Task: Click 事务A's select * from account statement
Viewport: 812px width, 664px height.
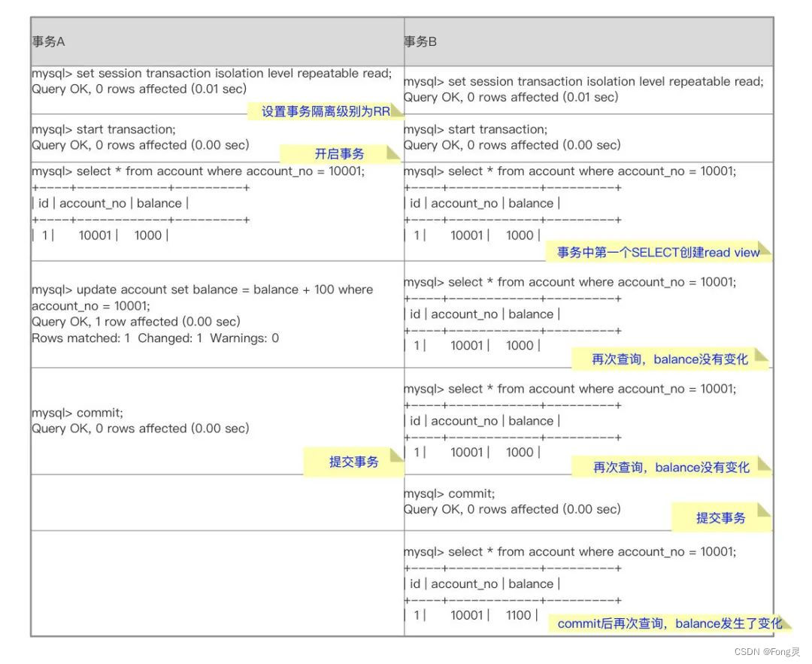Action: (x=198, y=171)
